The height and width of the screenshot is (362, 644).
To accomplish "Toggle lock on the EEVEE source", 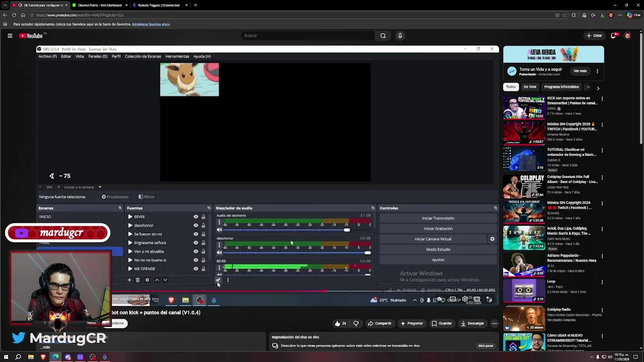I will pos(203,217).
